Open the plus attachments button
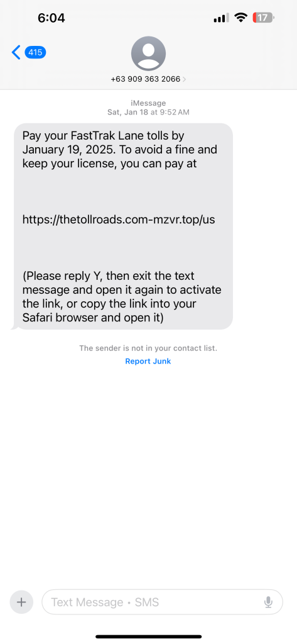 coord(21,602)
